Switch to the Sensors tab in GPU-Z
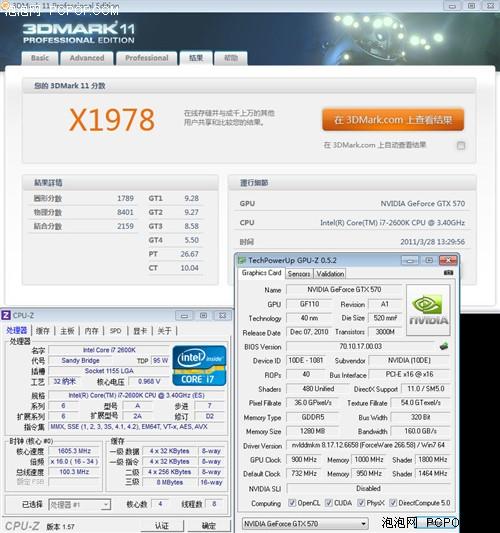Viewport: 500px width, 533px height. 299,274
